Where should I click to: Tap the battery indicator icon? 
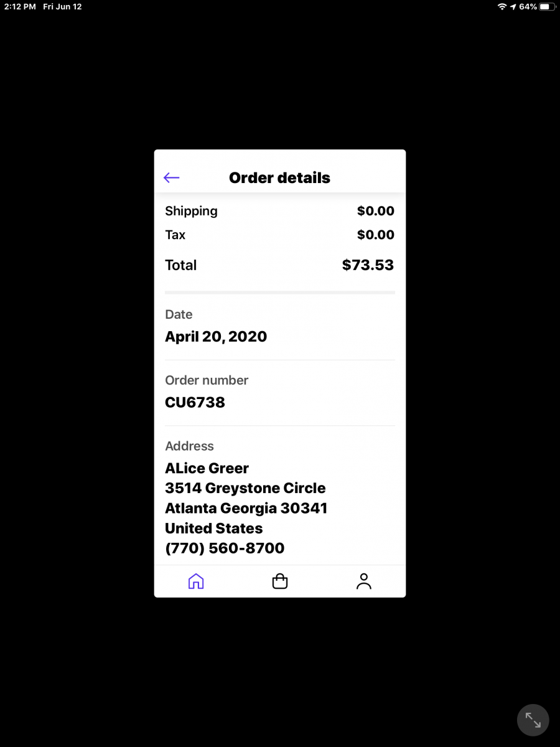(x=547, y=6)
